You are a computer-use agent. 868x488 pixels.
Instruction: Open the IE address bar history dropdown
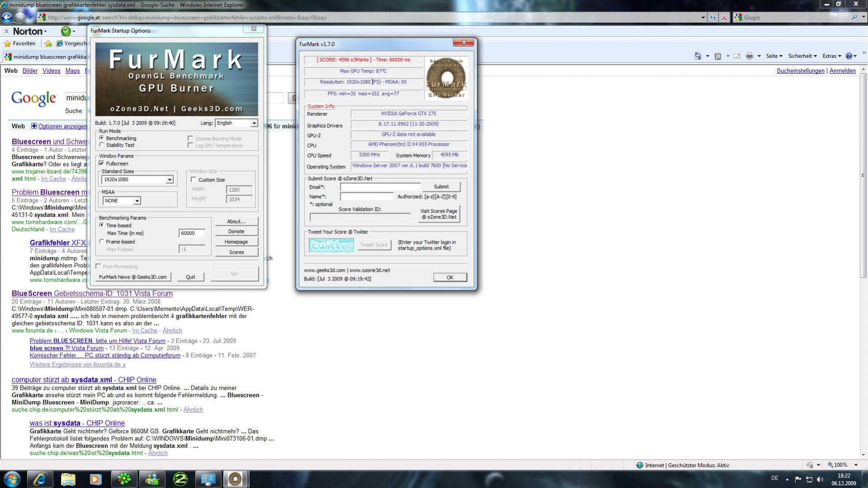click(x=703, y=18)
